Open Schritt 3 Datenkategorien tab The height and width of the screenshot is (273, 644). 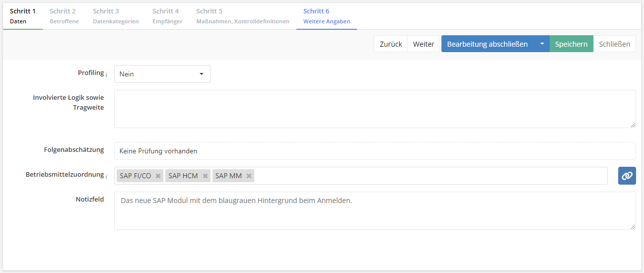tap(116, 16)
